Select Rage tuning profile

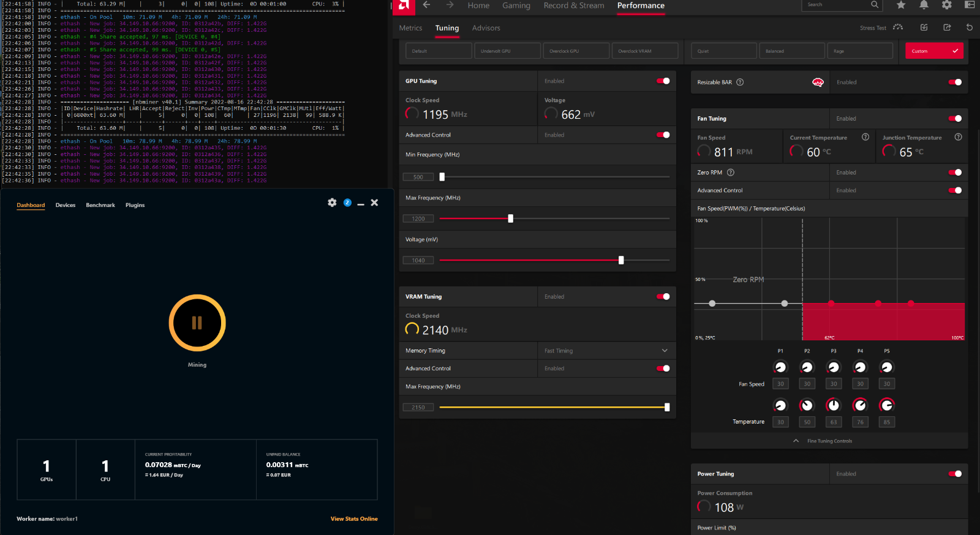coord(860,51)
